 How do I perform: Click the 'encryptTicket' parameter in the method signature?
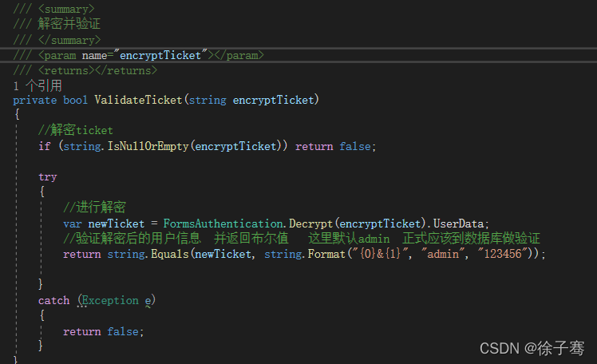[274, 100]
